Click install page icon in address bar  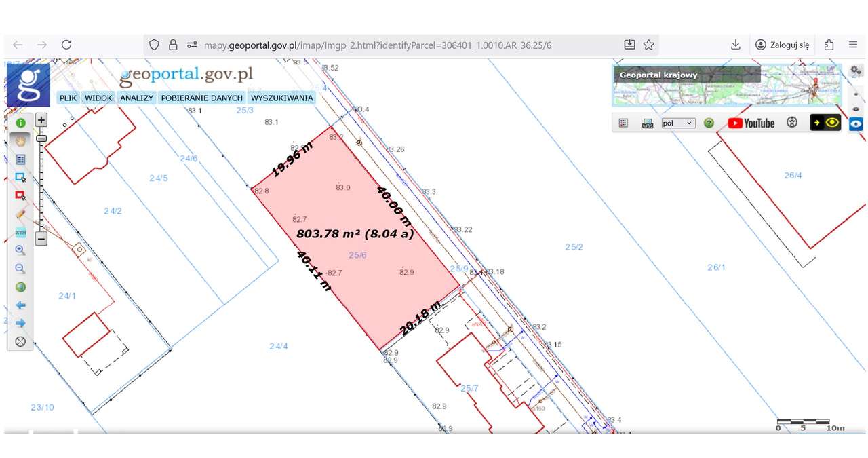pyautogui.click(x=629, y=45)
